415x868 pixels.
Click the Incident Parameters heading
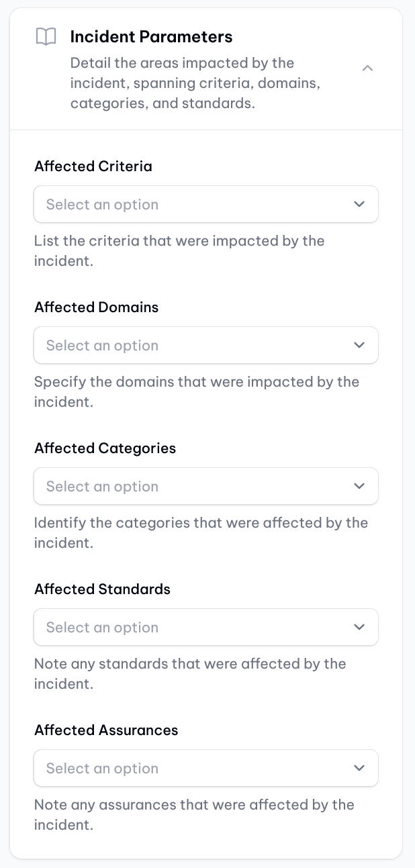pyautogui.click(x=151, y=37)
